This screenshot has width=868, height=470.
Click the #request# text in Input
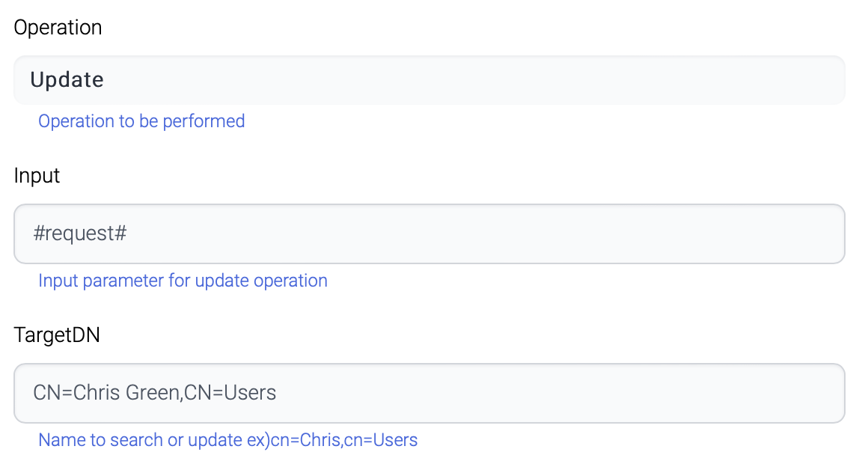pos(80,234)
